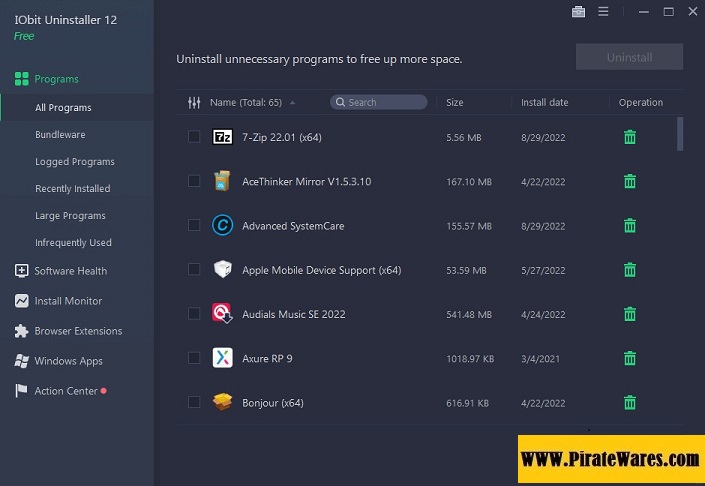Image resolution: width=705 pixels, height=486 pixels.
Task: Sort programs by Install date header
Action: 544,102
